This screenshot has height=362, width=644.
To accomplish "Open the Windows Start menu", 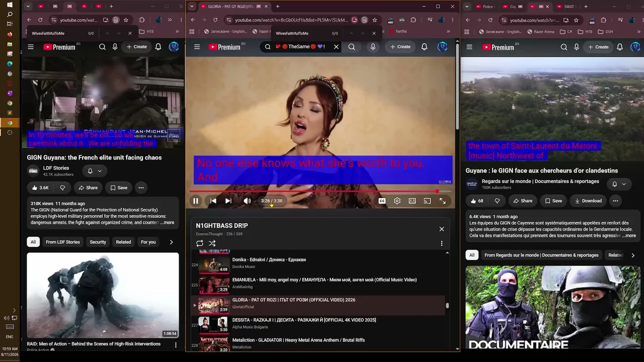I will (10, 5).
